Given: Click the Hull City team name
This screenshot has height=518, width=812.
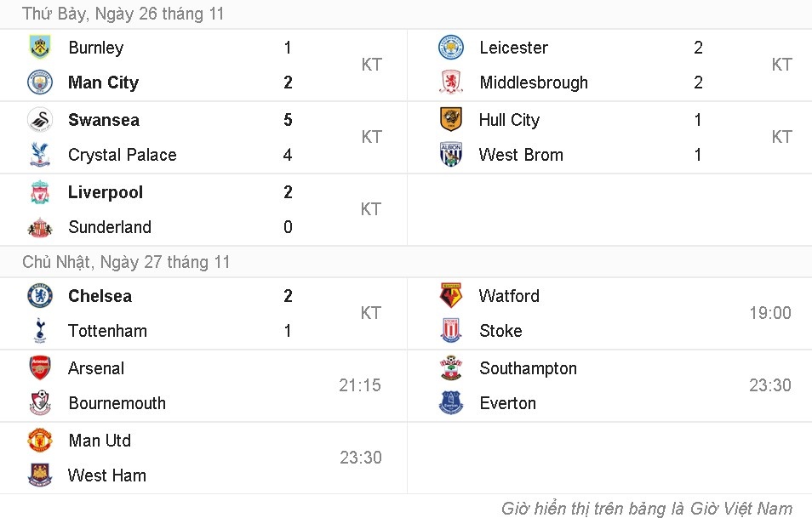Looking at the screenshot, I should tap(508, 120).
